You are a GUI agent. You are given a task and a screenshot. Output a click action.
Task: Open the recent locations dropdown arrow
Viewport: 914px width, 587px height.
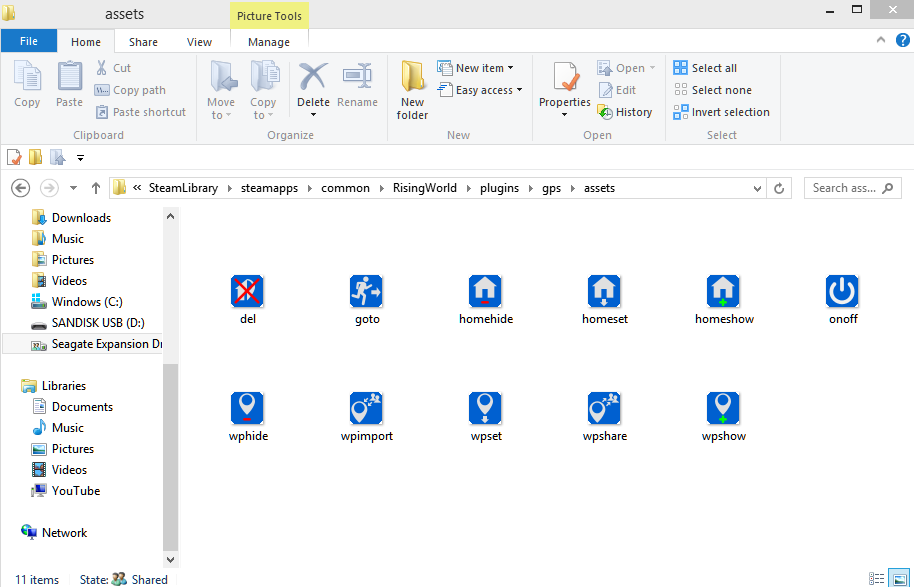[73, 188]
